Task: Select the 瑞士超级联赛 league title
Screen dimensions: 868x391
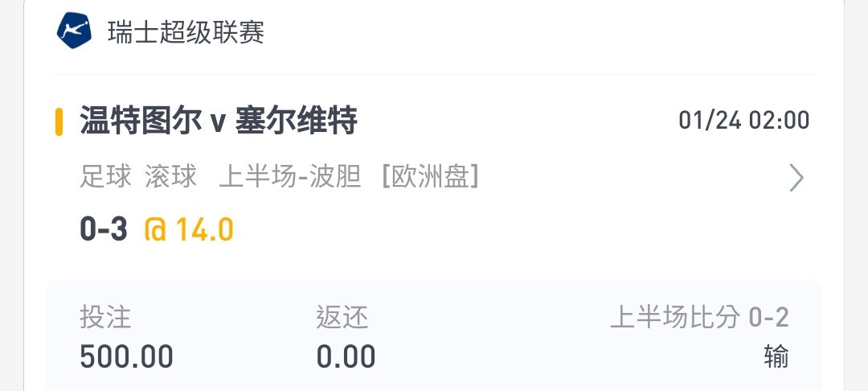Action: tap(186, 32)
